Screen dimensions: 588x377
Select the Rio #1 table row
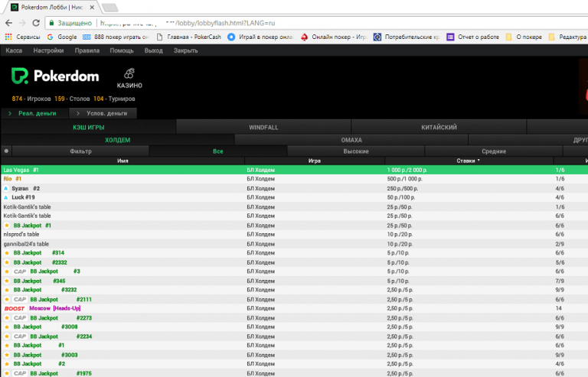tap(294, 179)
